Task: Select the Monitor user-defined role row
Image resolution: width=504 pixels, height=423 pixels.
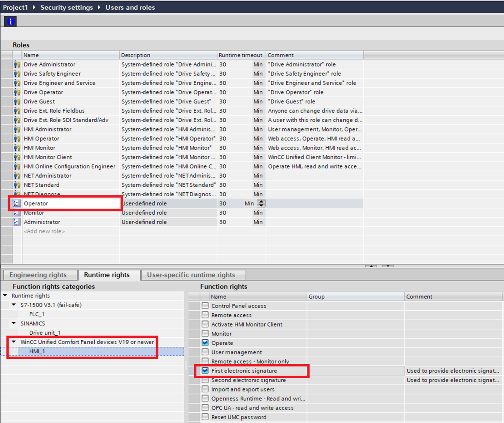Action: pyautogui.click(x=34, y=213)
